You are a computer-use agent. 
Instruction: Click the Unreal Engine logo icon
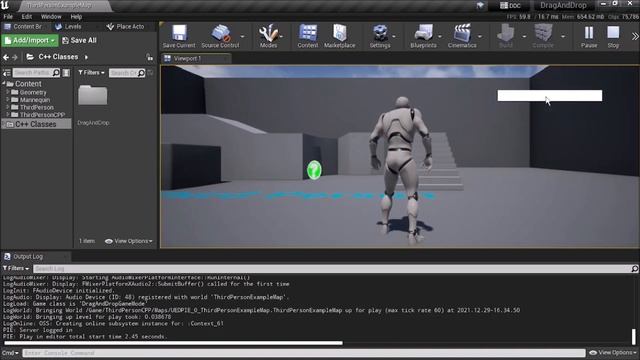pyautogui.click(x=5, y=5)
